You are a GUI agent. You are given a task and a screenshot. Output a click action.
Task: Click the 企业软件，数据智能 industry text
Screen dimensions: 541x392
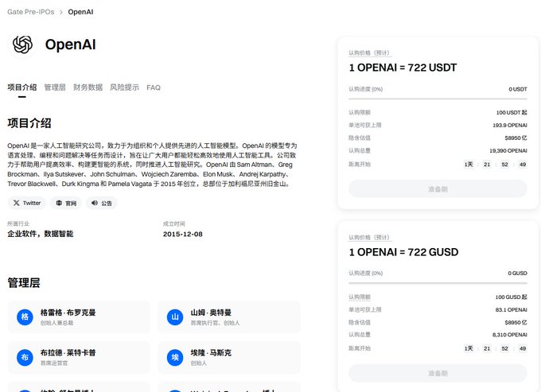41,234
